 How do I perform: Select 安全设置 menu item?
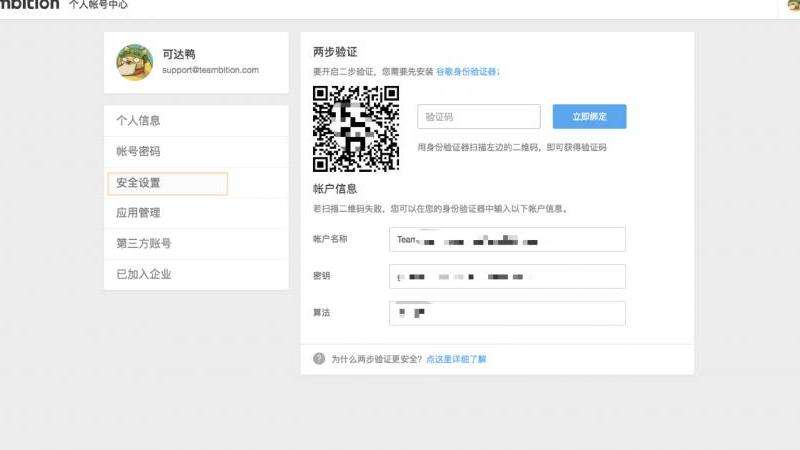pos(196,183)
